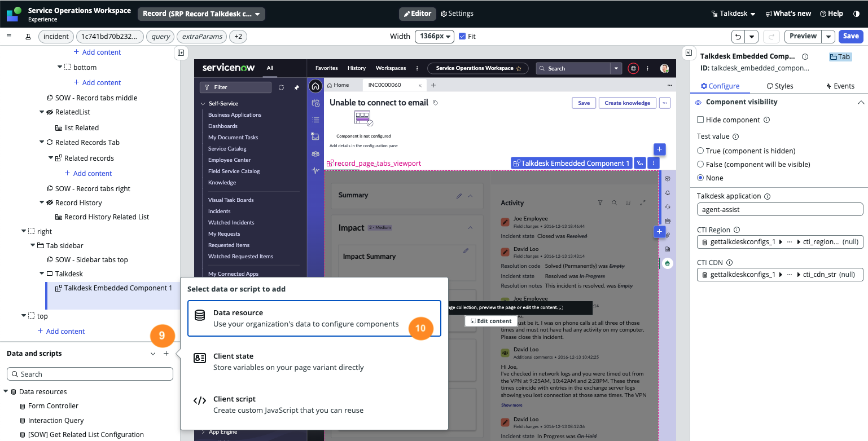Choose Data resource from the add menu
The height and width of the screenshot is (441, 868).
click(314, 319)
